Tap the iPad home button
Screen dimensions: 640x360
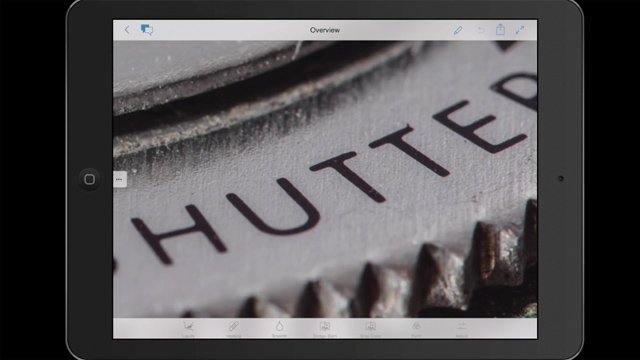(x=89, y=179)
